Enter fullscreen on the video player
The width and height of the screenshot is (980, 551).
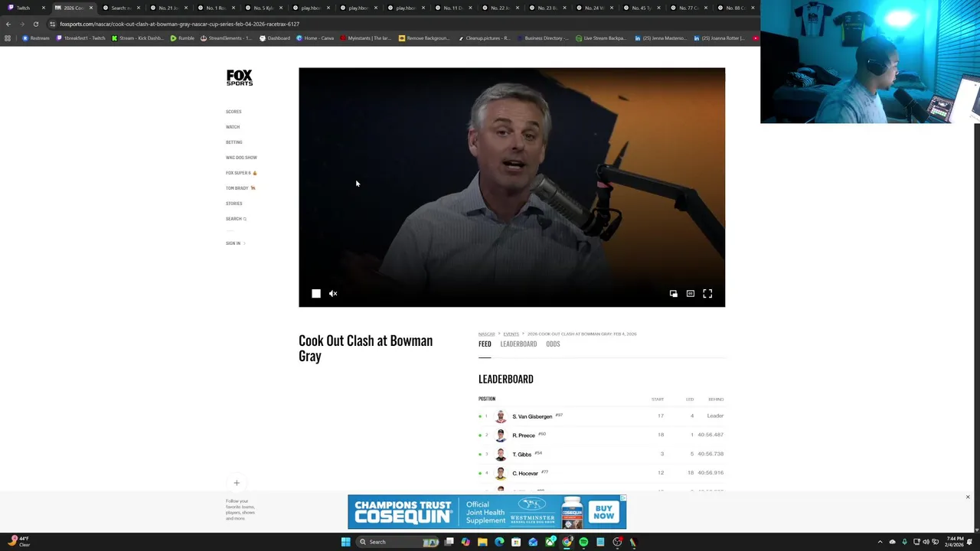(x=707, y=293)
